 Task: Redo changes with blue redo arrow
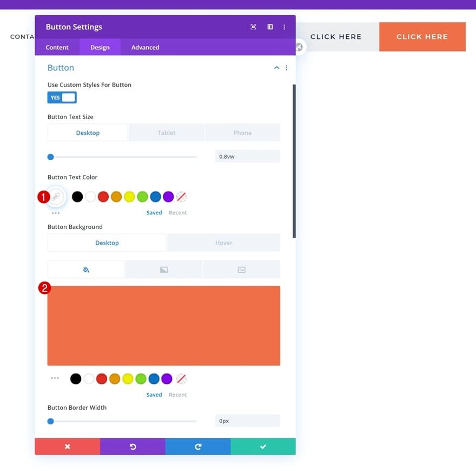[198, 447]
